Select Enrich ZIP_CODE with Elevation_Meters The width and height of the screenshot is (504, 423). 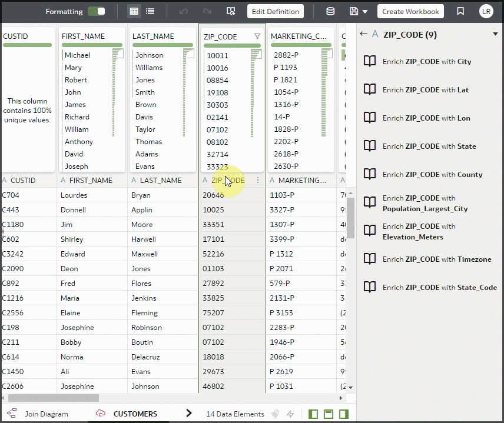pyautogui.click(x=419, y=232)
